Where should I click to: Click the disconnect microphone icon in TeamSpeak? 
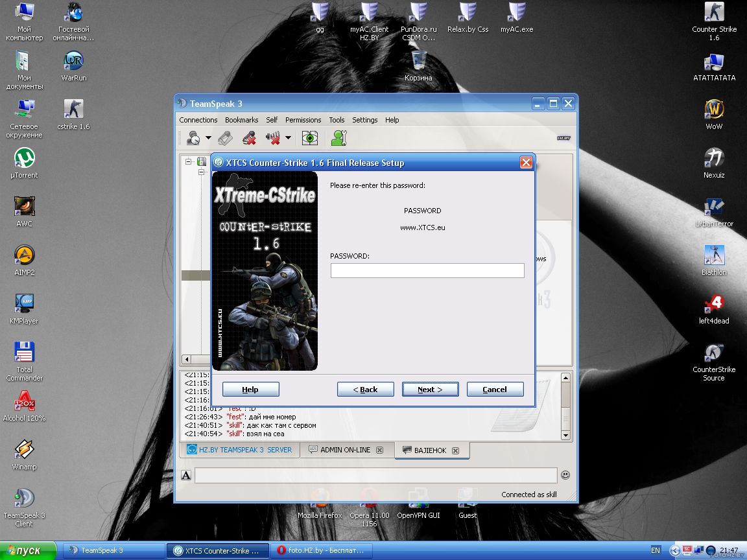pos(249,138)
